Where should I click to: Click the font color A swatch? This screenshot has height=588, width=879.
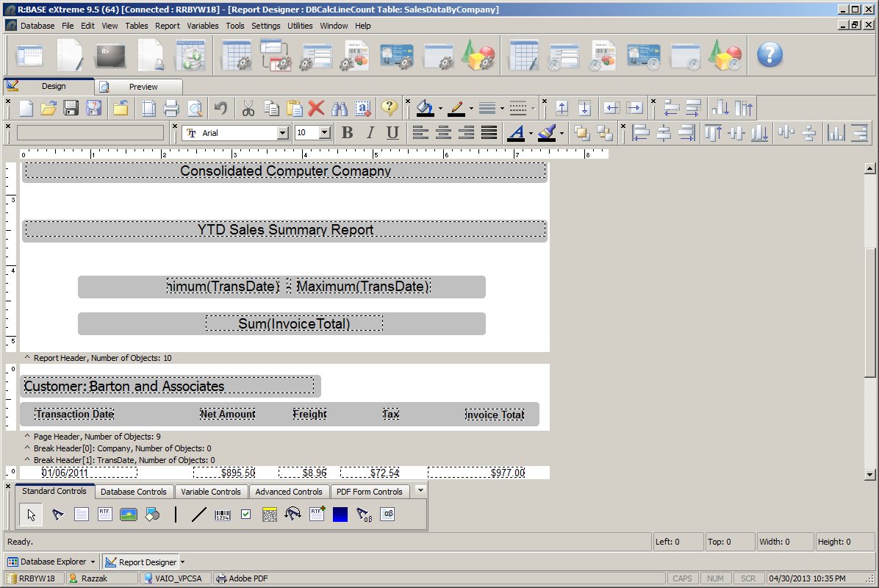pos(516,133)
